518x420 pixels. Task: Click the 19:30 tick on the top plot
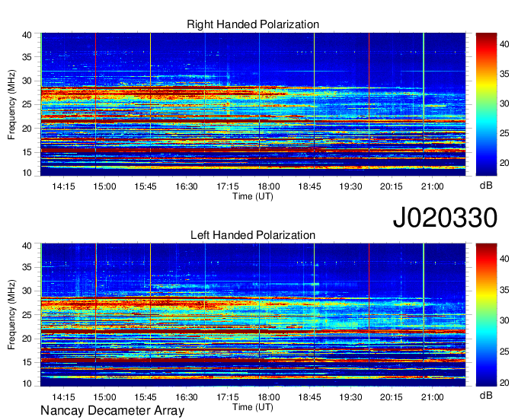pos(350,186)
